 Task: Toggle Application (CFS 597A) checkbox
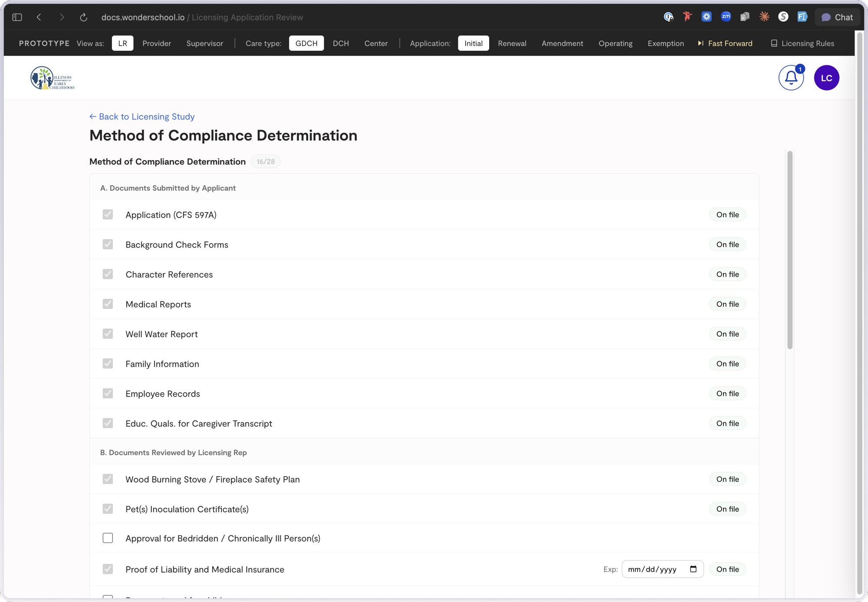tap(108, 215)
